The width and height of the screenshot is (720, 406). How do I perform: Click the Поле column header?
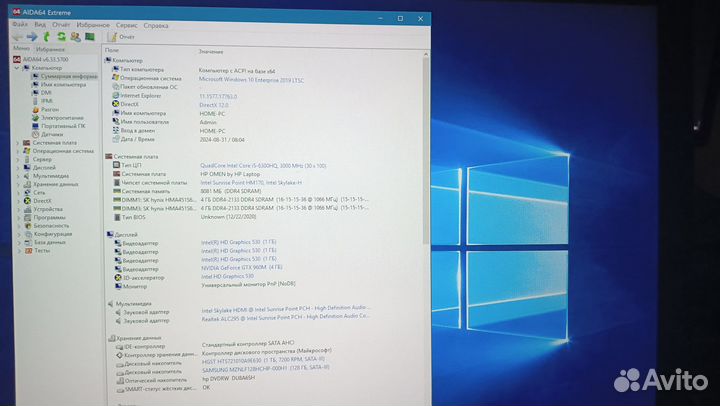pyautogui.click(x=112, y=50)
